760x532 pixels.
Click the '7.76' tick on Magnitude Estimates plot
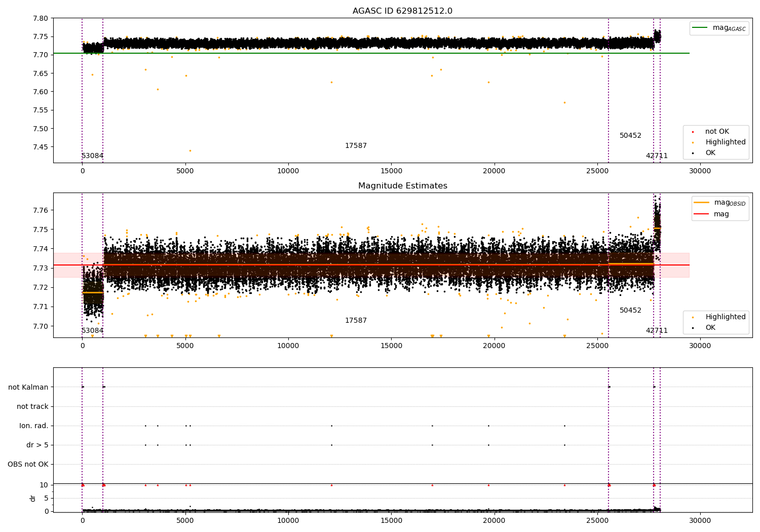(41, 210)
